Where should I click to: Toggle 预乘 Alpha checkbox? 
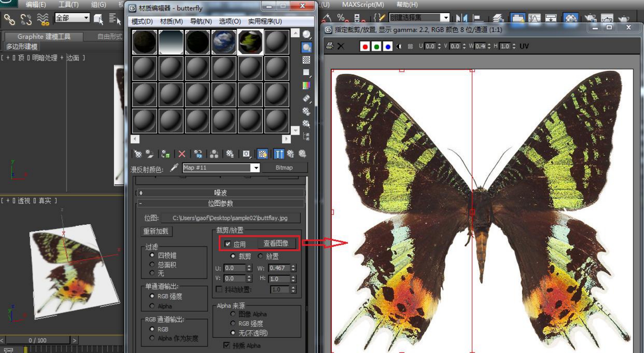227,345
